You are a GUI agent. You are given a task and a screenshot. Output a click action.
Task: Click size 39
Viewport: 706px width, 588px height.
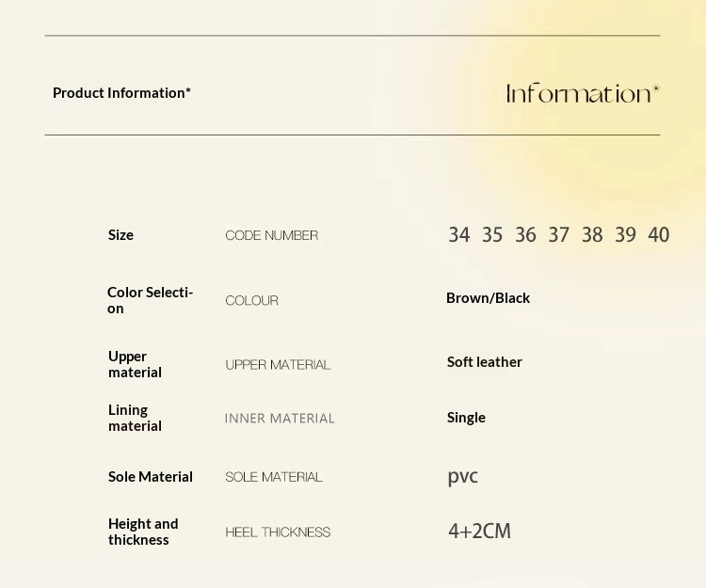(625, 235)
